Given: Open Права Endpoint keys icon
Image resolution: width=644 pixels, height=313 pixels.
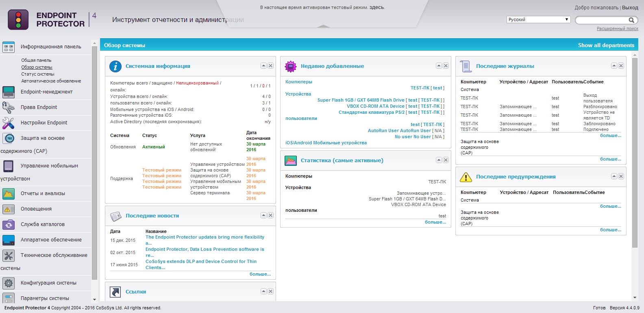Looking at the screenshot, I should pyautogui.click(x=9, y=107).
